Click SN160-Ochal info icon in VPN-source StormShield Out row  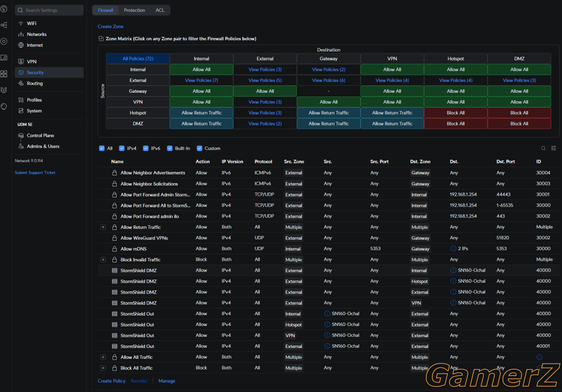pyautogui.click(x=327, y=335)
